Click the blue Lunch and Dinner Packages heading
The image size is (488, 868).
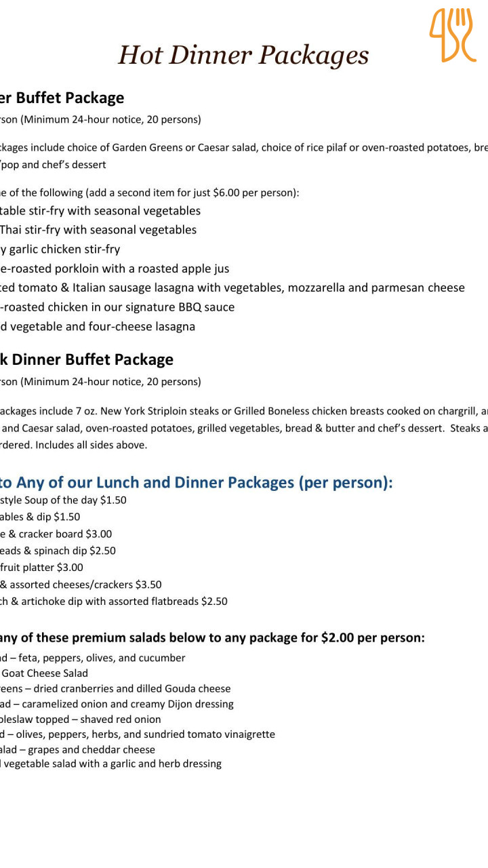197,482
